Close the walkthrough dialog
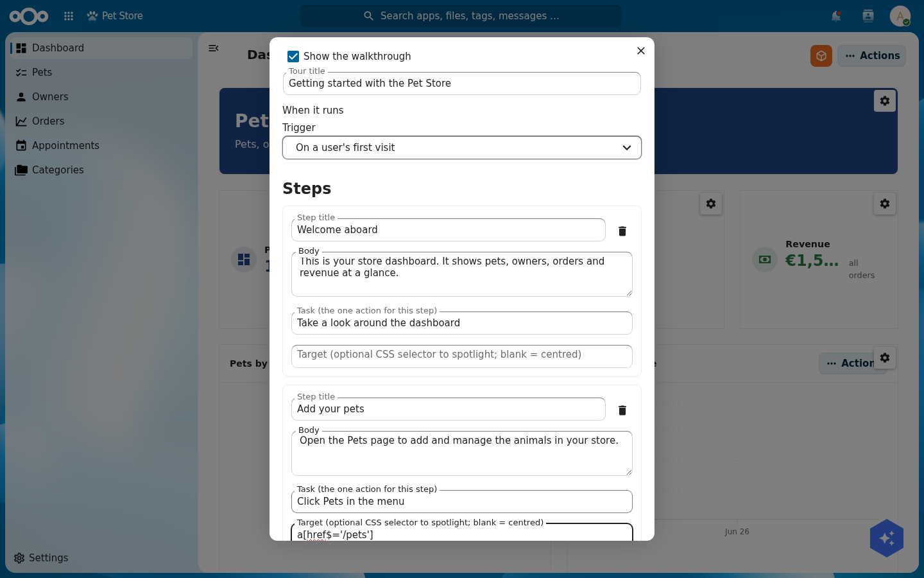The image size is (924, 578). (x=640, y=51)
